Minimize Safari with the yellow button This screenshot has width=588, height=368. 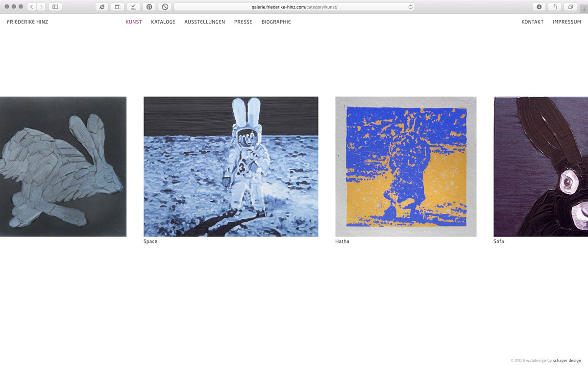[x=14, y=7]
